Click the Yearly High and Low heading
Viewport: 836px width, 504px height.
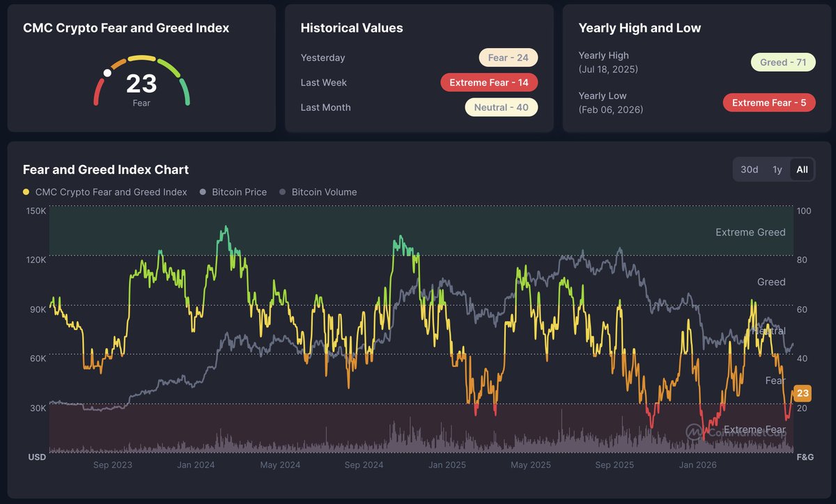[640, 28]
